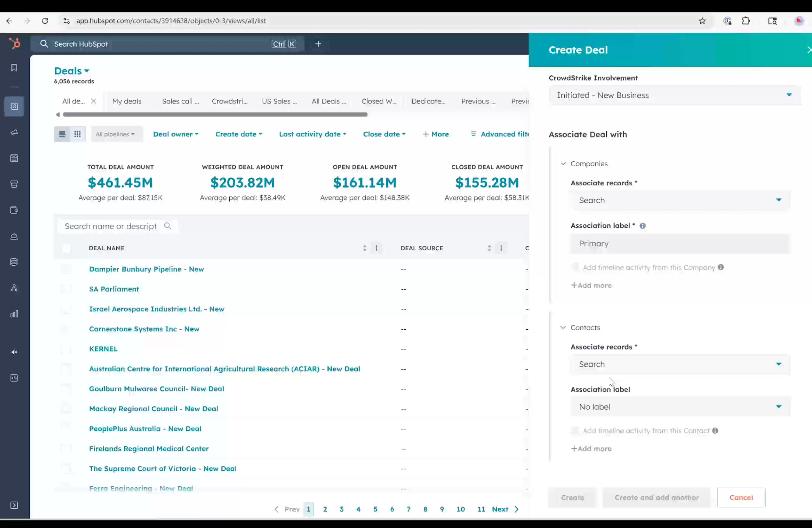Open the Breeze AI sparkle icon
The width and height of the screenshot is (812, 528).
point(14,352)
